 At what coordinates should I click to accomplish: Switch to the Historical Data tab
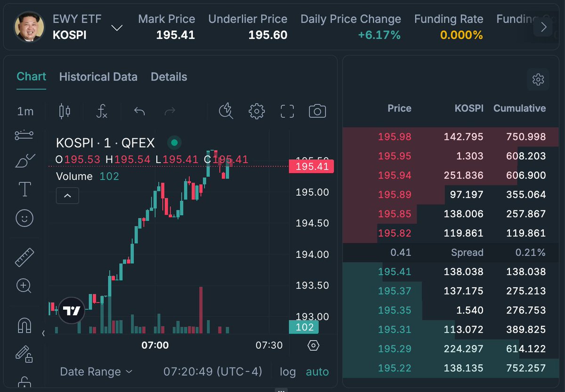click(98, 77)
